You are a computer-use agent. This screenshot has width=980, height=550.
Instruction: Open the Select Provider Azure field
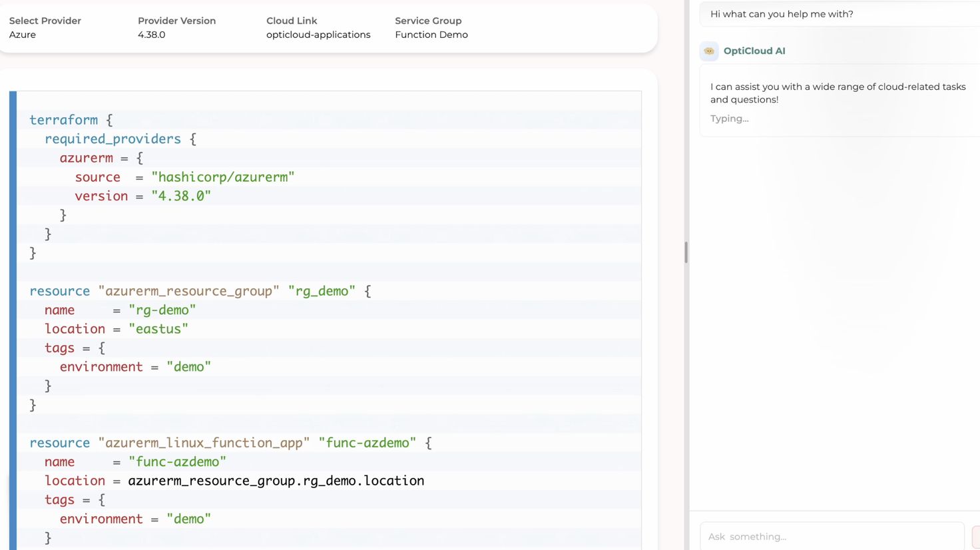(x=45, y=27)
